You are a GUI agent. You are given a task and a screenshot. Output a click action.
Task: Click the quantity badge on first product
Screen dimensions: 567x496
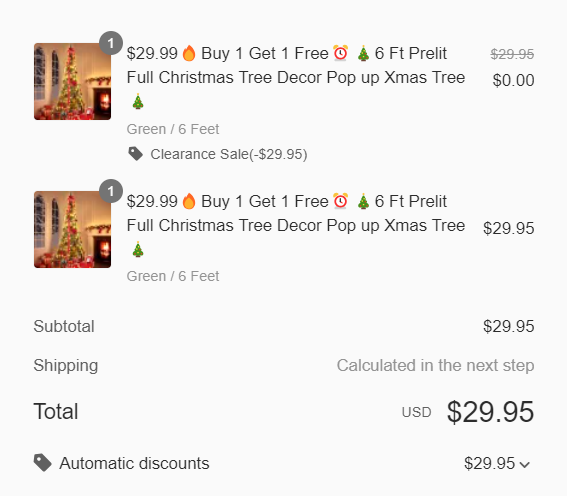(111, 43)
